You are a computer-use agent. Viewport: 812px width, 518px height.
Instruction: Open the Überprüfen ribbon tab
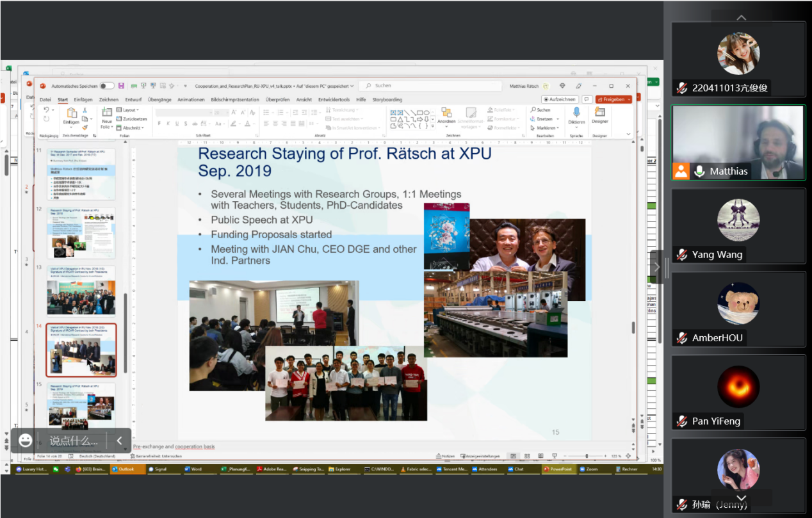pos(278,100)
